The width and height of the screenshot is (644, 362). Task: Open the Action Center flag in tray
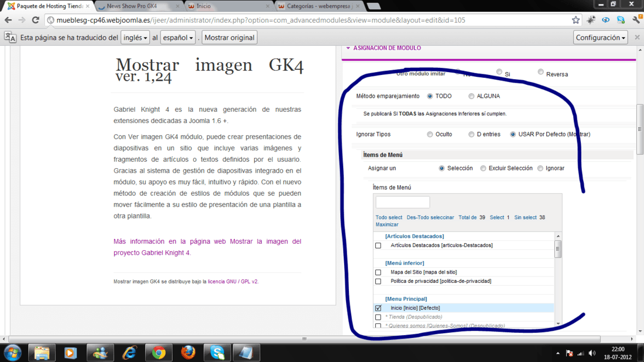coord(569,353)
